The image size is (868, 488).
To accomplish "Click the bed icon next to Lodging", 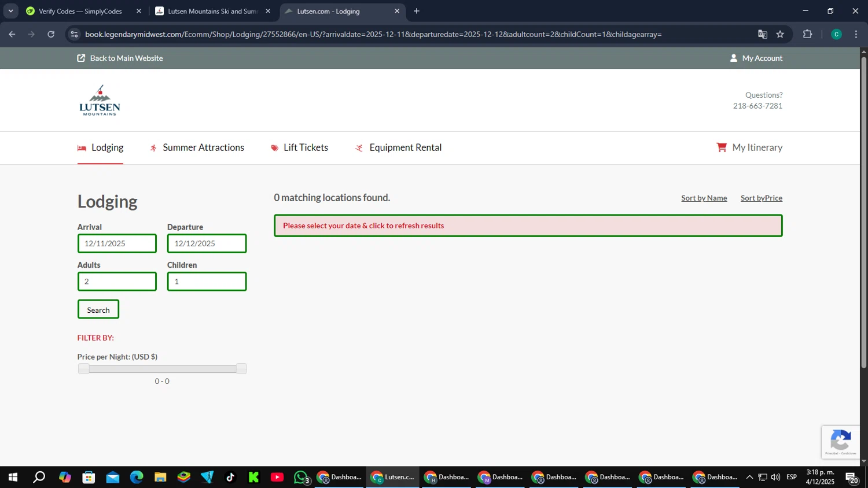I will (x=82, y=148).
